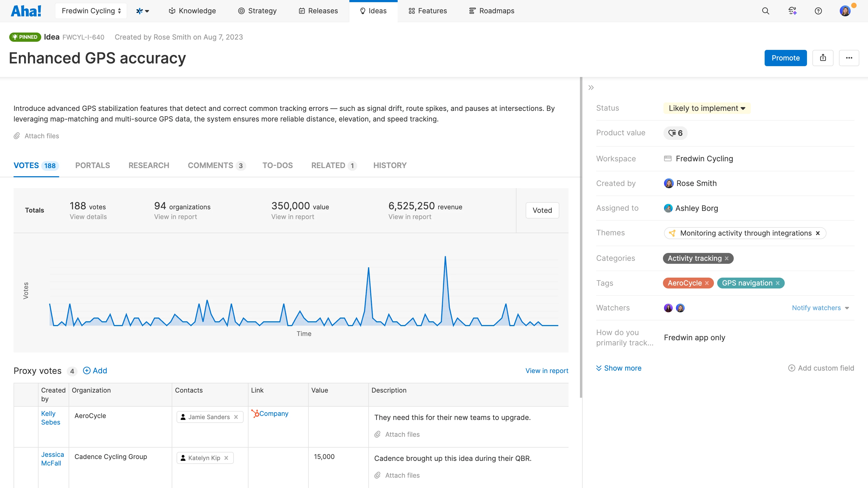Click the main panel vertical scrollbar
The height and width of the screenshot is (488, 868).
(581, 237)
